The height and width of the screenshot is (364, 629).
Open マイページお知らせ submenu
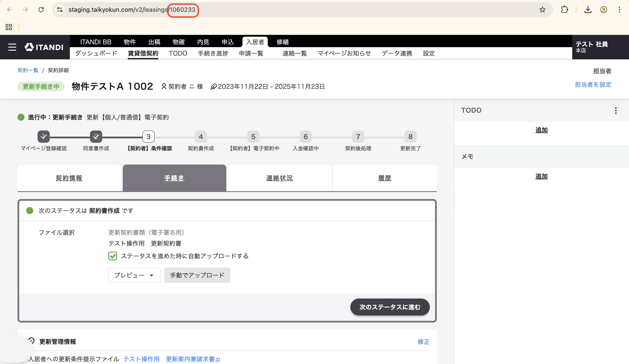tap(344, 53)
